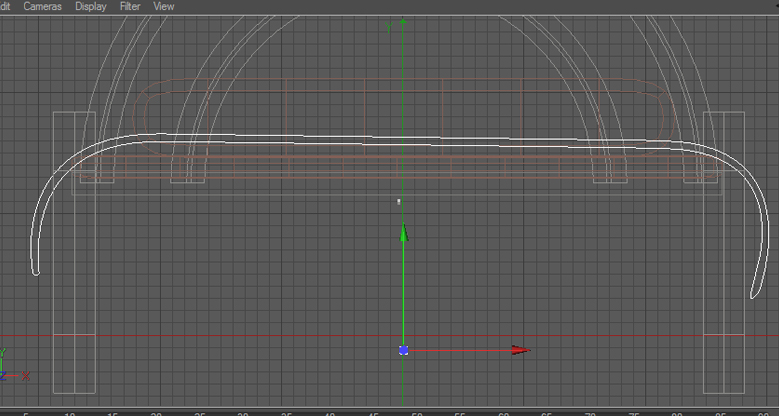This screenshot has width=779, height=416.
Task: Open the Filter viewport menu
Action: (x=130, y=6)
